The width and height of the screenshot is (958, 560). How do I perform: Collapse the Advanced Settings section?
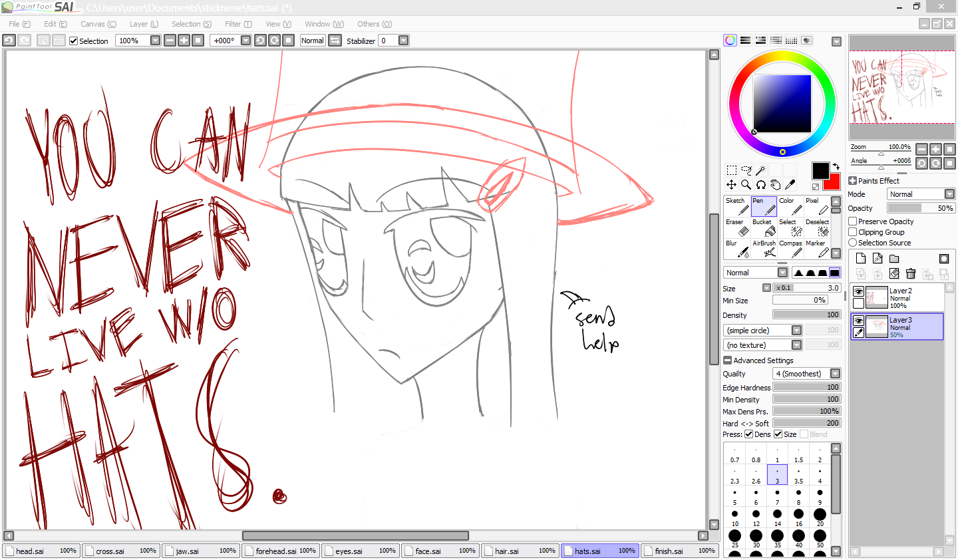[727, 360]
